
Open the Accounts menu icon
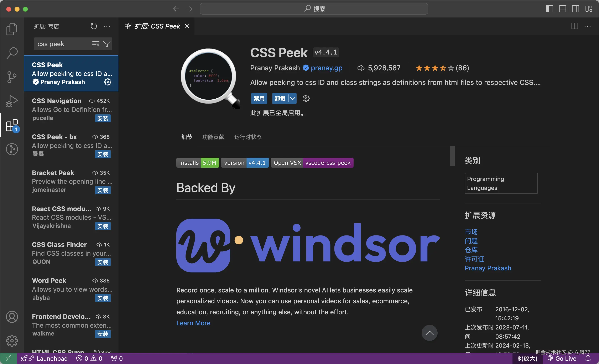click(x=12, y=317)
